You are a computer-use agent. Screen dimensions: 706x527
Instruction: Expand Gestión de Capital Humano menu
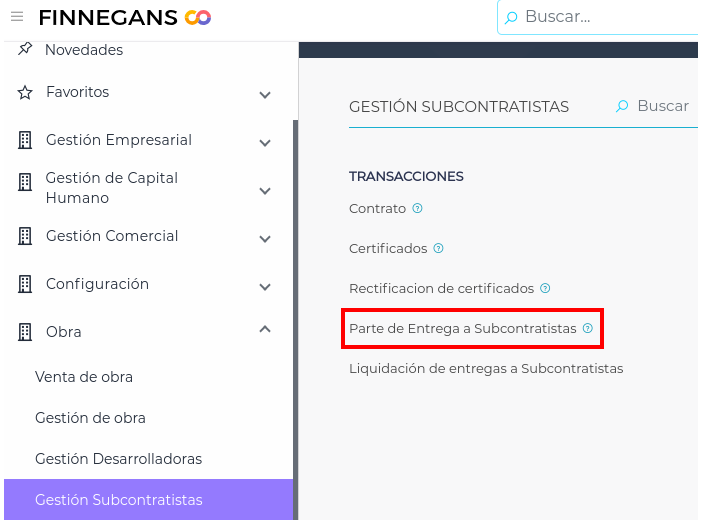tap(265, 190)
